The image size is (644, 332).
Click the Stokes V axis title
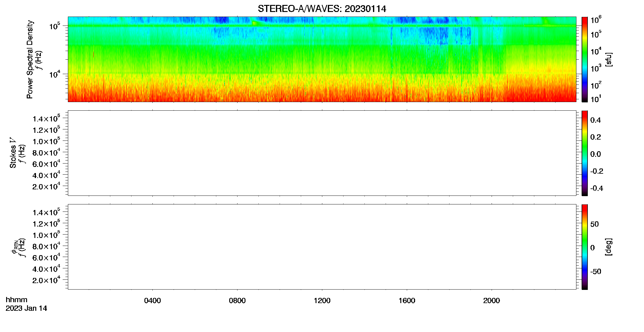pyautogui.click(x=13, y=153)
